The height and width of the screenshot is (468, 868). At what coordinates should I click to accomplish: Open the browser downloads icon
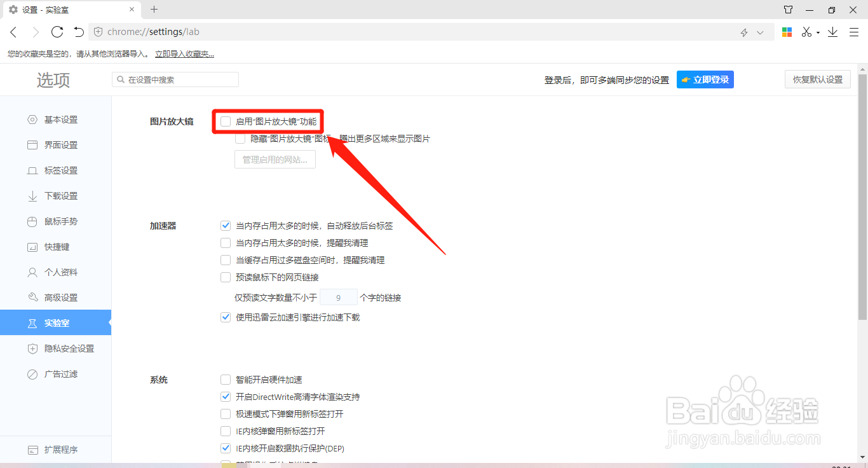click(832, 31)
